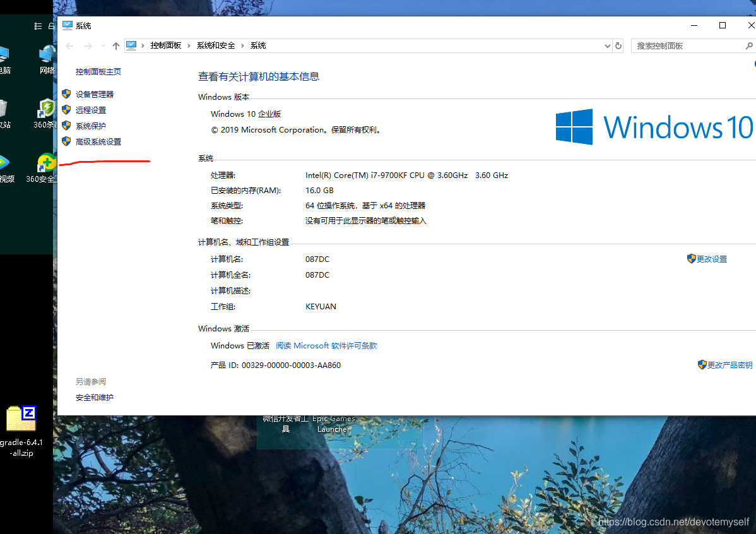Open the recent locations dropdown arrow
This screenshot has width=756, height=534.
[103, 46]
